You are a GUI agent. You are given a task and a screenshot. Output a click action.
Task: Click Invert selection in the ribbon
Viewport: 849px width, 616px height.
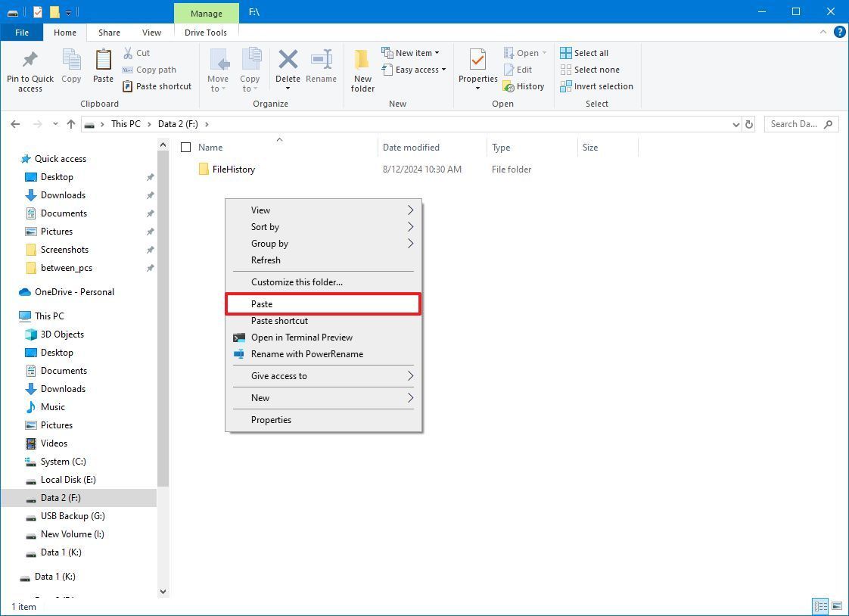point(597,86)
